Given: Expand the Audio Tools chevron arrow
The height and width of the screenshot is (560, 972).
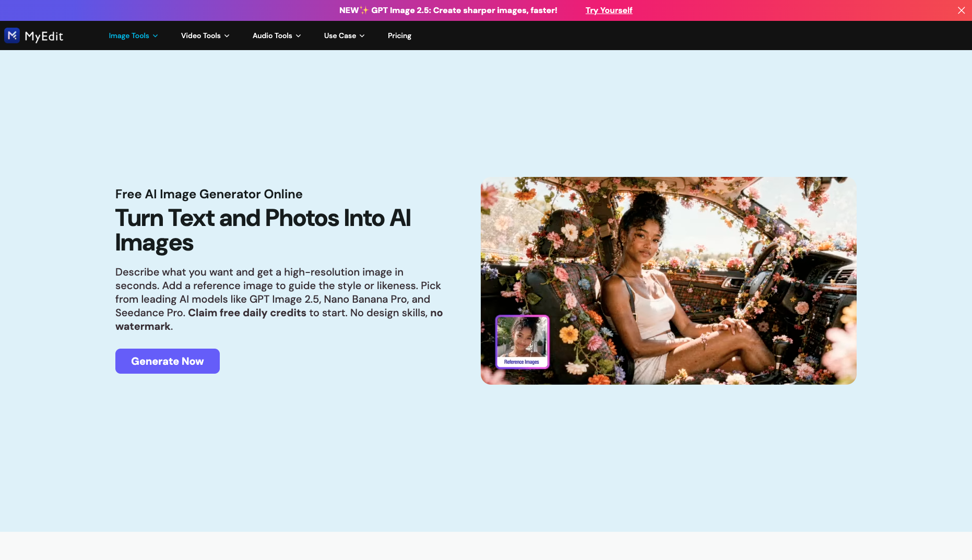Looking at the screenshot, I should point(298,36).
